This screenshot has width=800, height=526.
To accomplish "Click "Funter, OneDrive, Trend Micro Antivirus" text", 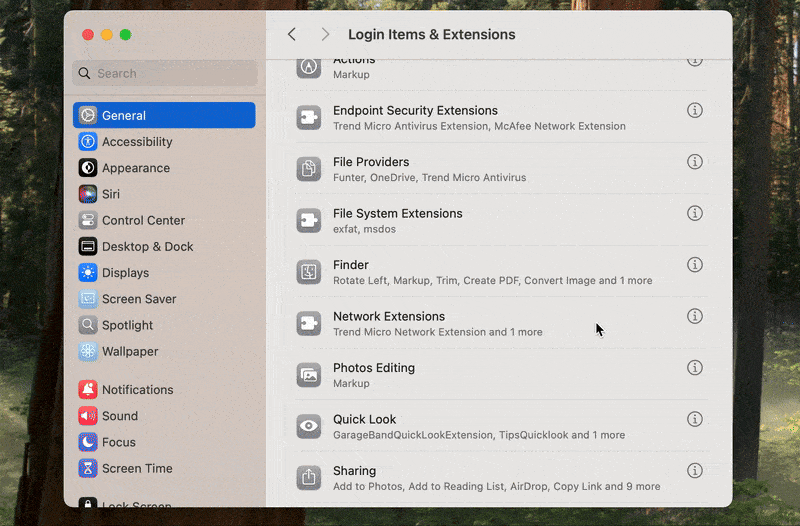I will (430, 178).
